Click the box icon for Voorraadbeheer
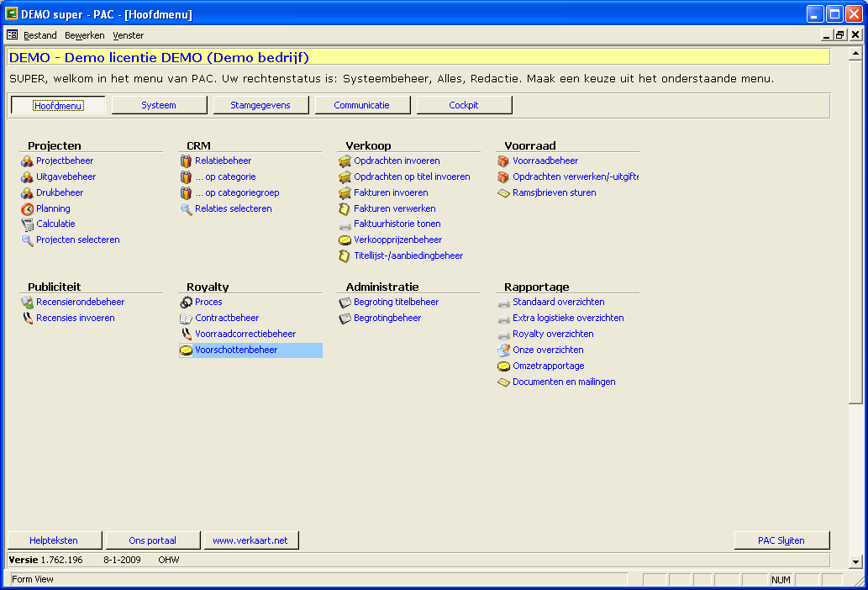This screenshot has width=868, height=590. coord(503,161)
